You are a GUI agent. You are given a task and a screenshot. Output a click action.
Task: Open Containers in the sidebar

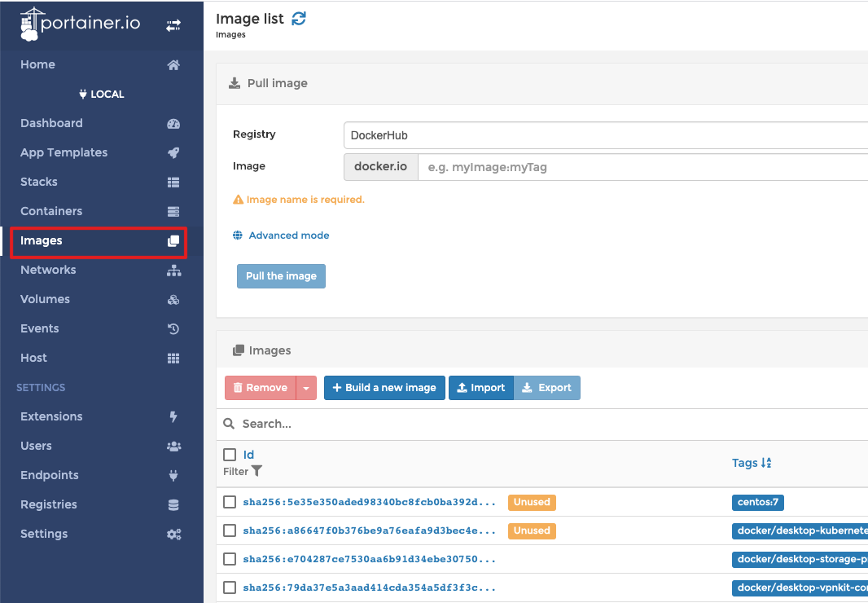51,211
